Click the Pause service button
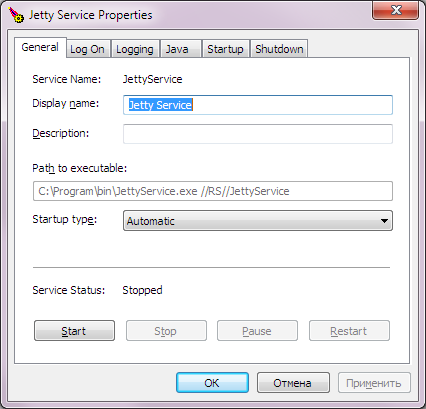The width and height of the screenshot is (426, 409). coord(257,331)
